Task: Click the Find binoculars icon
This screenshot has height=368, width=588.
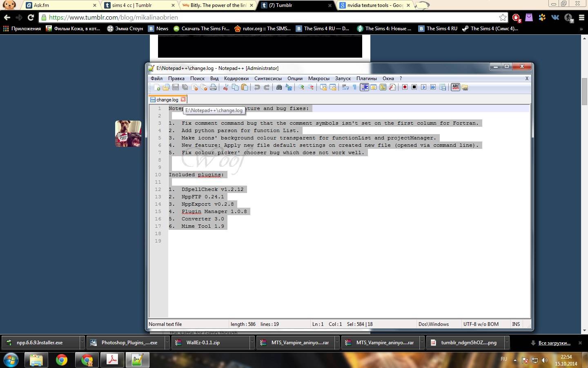Action: point(279,87)
